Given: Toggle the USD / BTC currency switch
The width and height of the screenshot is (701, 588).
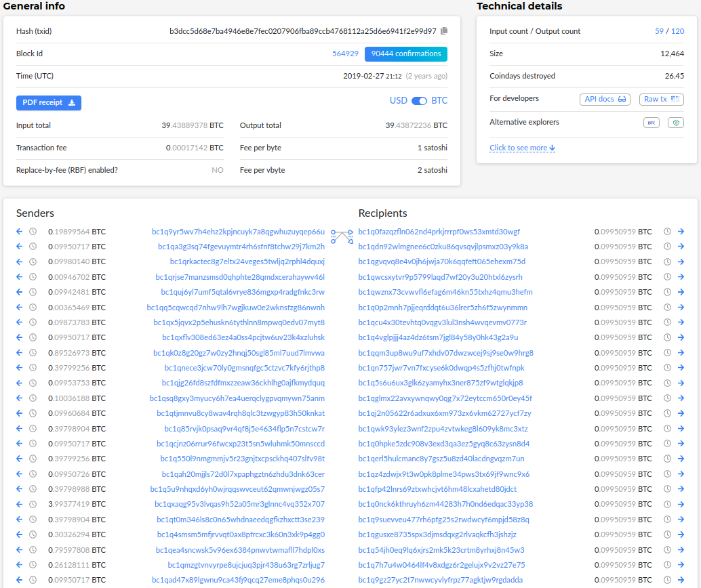Looking at the screenshot, I should click(x=420, y=100).
